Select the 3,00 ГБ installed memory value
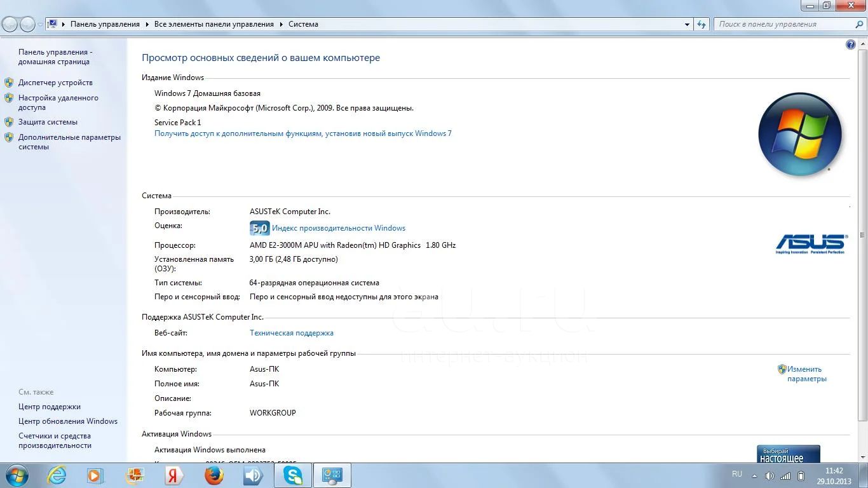Viewport: 868px width, 488px height. pyautogui.click(x=294, y=259)
